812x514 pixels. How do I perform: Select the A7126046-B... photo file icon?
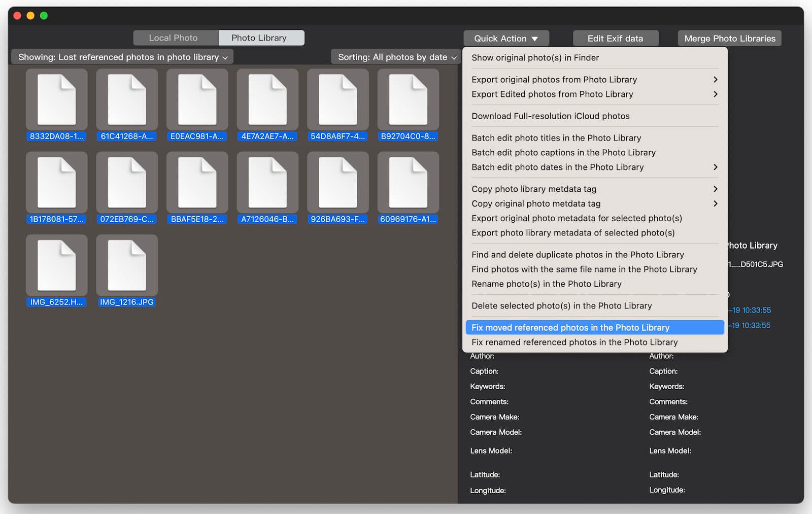(267, 182)
